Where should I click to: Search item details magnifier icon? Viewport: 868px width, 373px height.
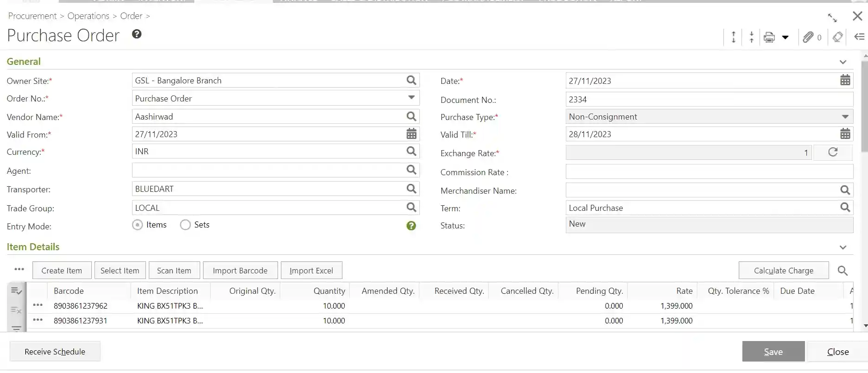[x=843, y=271]
